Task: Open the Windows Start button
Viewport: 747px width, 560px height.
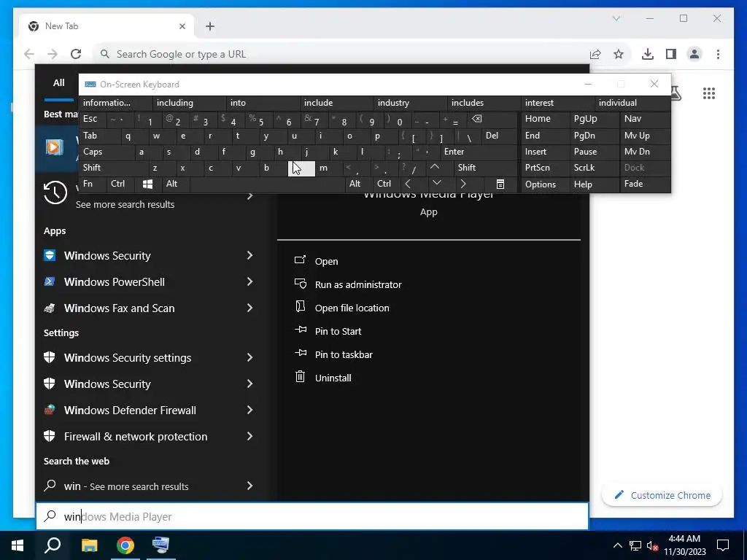Action: click(x=18, y=545)
